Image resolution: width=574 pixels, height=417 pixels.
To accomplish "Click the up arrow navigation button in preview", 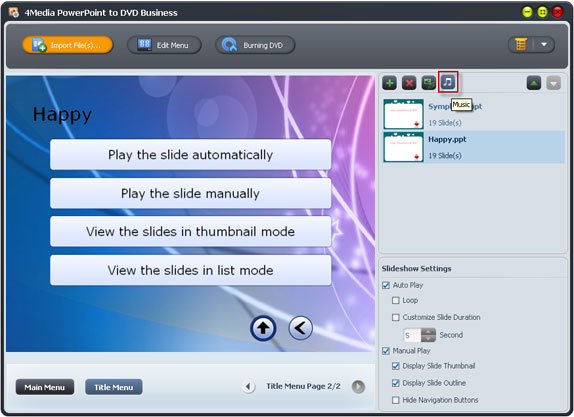I will click(x=263, y=328).
